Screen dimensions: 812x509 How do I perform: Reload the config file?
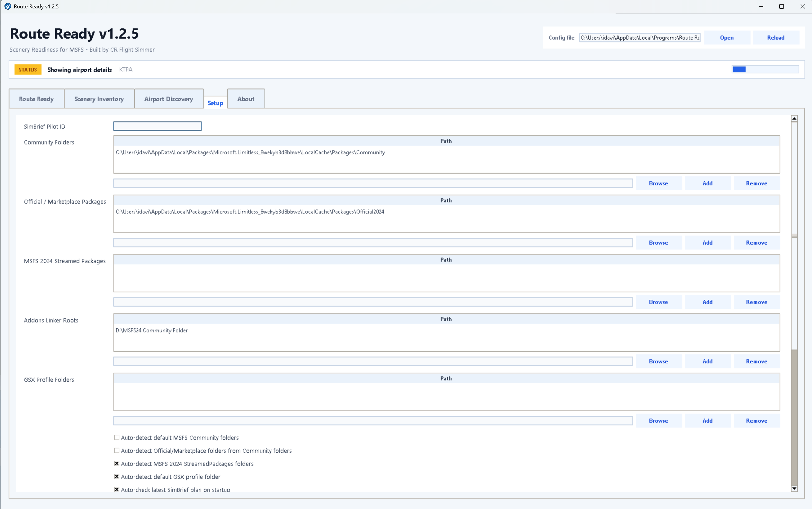tap(776, 38)
